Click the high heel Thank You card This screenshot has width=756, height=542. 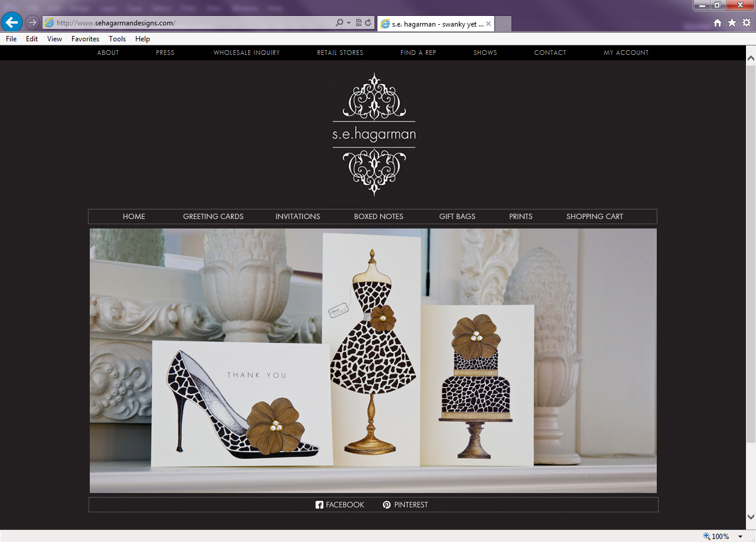pyautogui.click(x=241, y=403)
